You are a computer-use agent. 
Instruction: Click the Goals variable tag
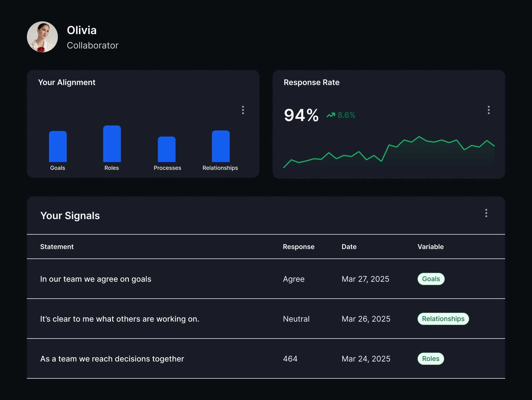(431, 279)
